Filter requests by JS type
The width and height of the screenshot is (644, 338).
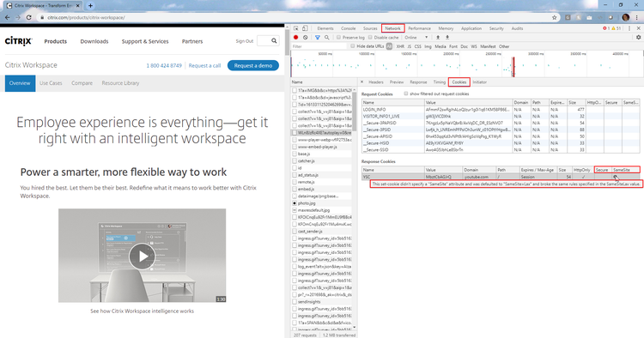pos(409,46)
